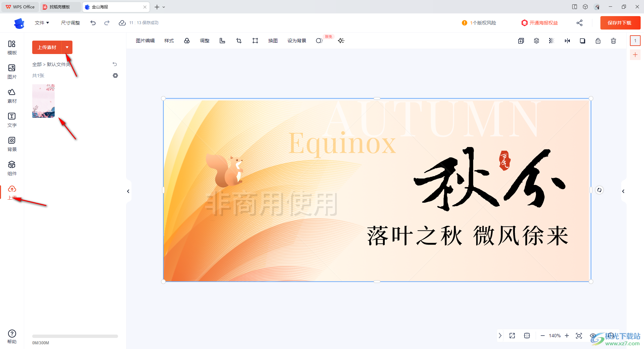644x349 pixels.
Task: Open the layer order stack icon
Action: [536, 41]
